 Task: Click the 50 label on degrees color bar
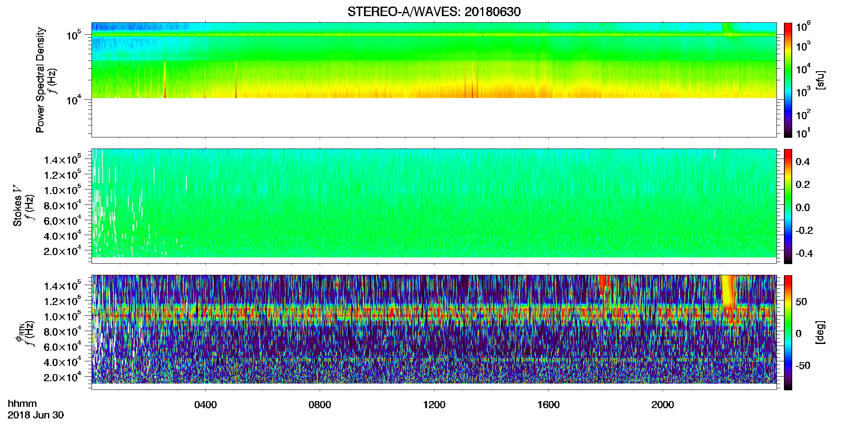[x=801, y=302]
